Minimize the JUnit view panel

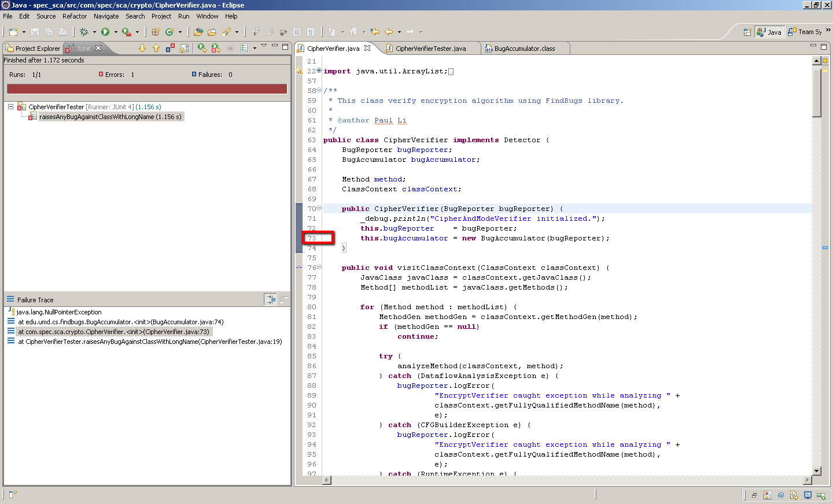pos(275,46)
